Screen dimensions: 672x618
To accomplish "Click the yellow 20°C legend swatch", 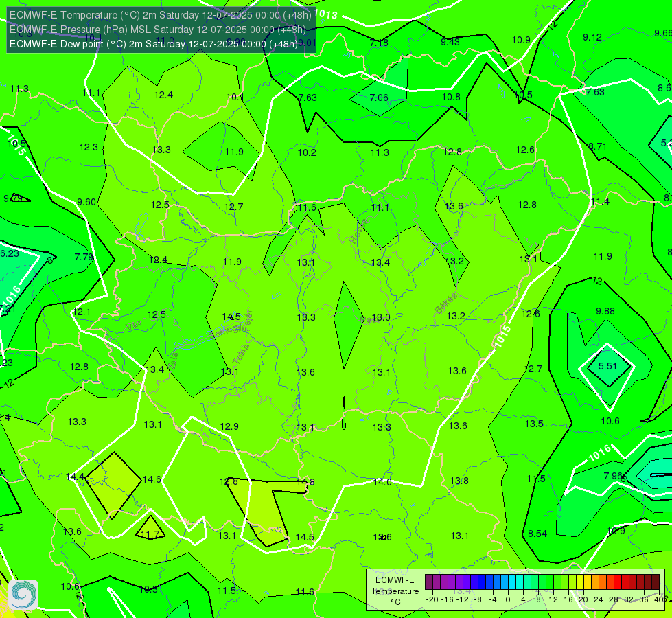I will tap(580, 582).
